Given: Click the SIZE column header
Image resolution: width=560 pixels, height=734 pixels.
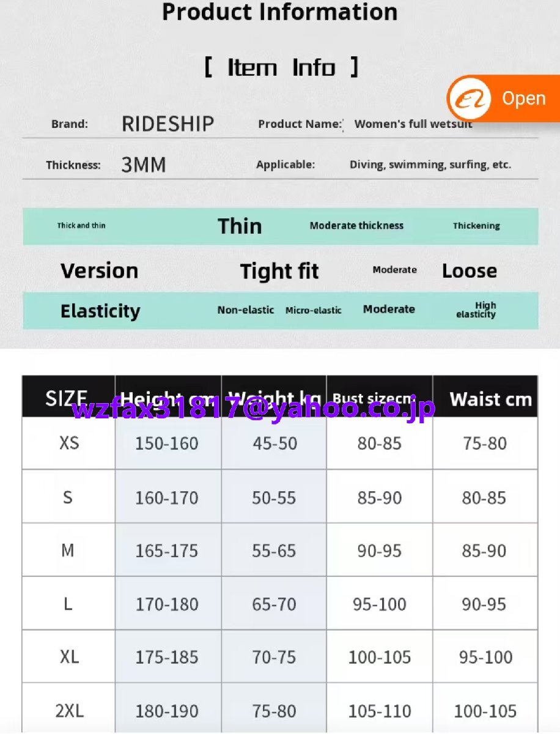Looking at the screenshot, I should 66,398.
